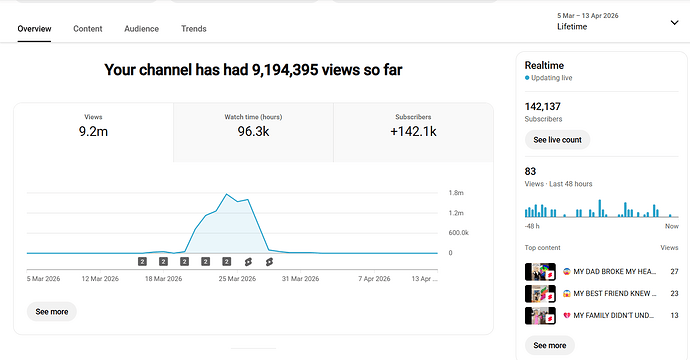Open the Trends tab

coord(194,29)
